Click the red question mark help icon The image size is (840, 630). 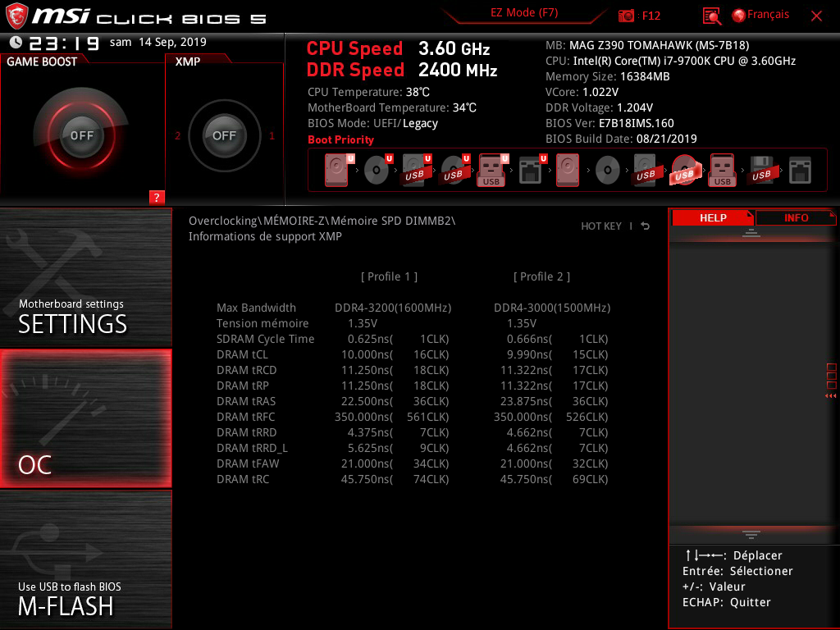tap(157, 197)
